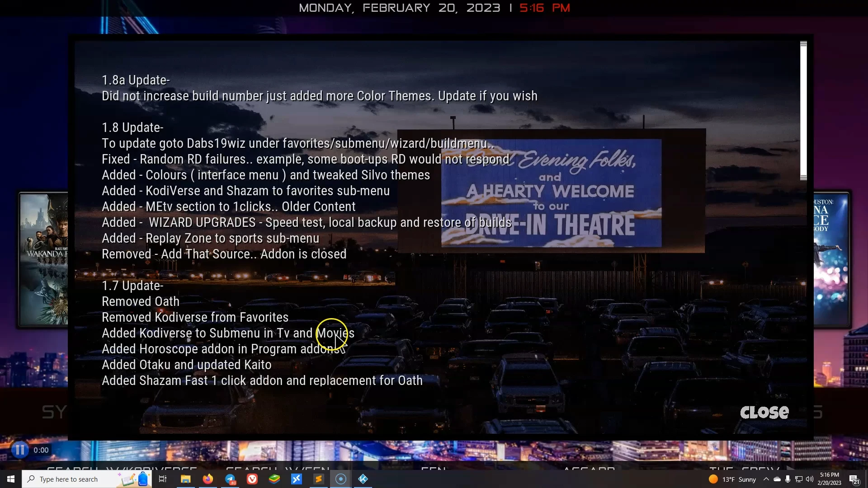
Task: Pause the recording playback
Action: pos(20,450)
